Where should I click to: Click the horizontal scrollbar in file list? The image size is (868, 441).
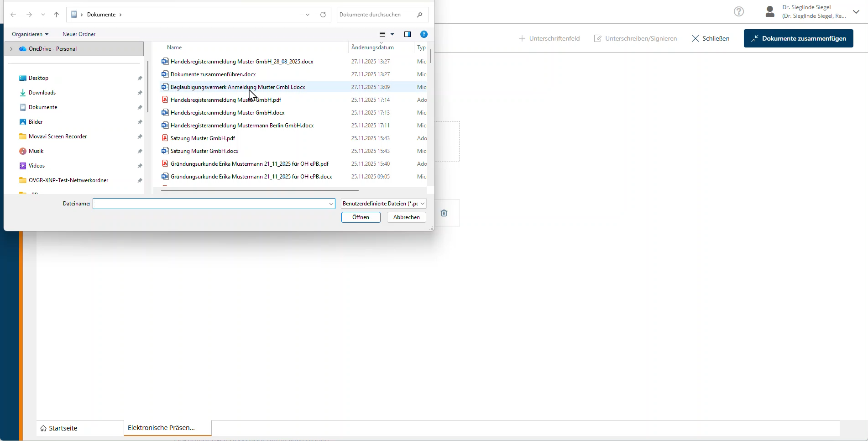coord(260,190)
